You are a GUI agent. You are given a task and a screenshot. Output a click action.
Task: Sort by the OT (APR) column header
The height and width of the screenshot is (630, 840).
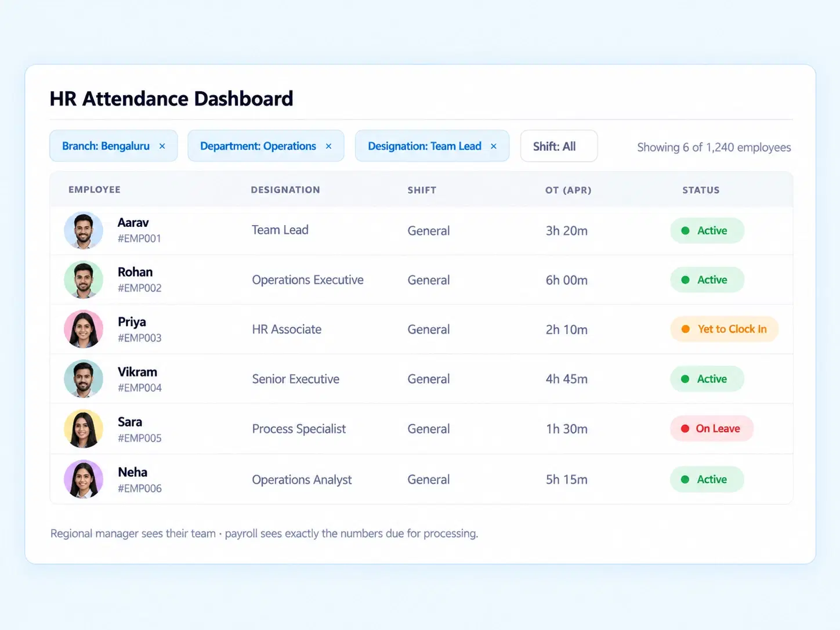pos(568,190)
